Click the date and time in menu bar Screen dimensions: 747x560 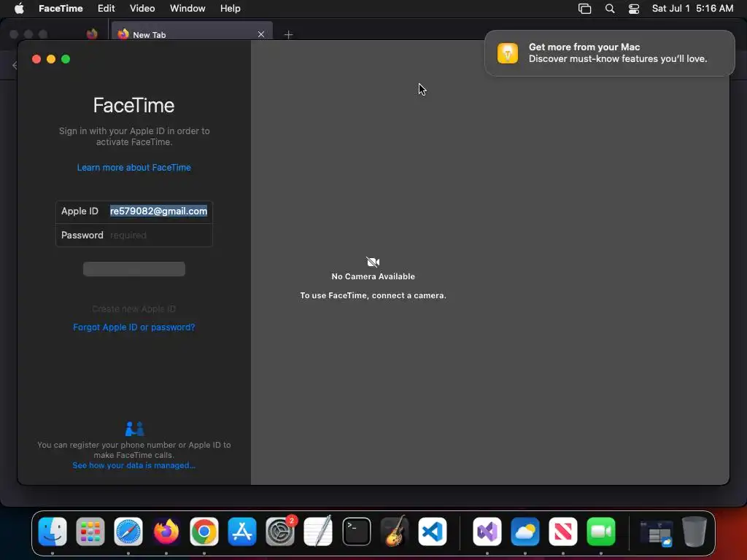[692, 9]
